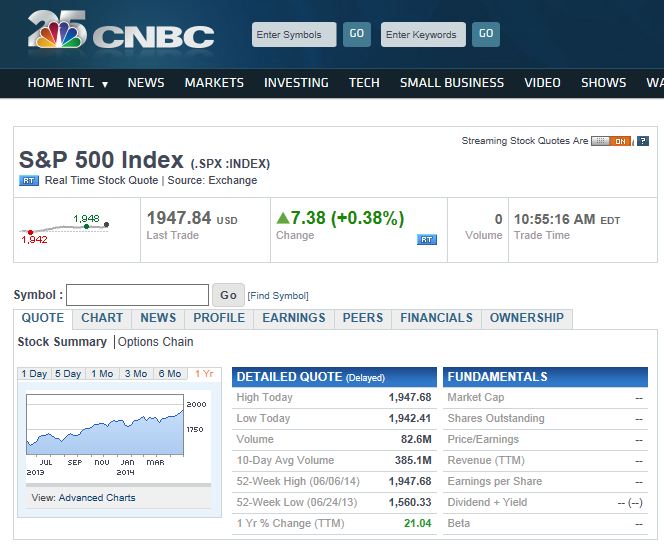664x547 pixels.
Task: Switch to the OWNERSHIP tab
Action: coord(527,318)
